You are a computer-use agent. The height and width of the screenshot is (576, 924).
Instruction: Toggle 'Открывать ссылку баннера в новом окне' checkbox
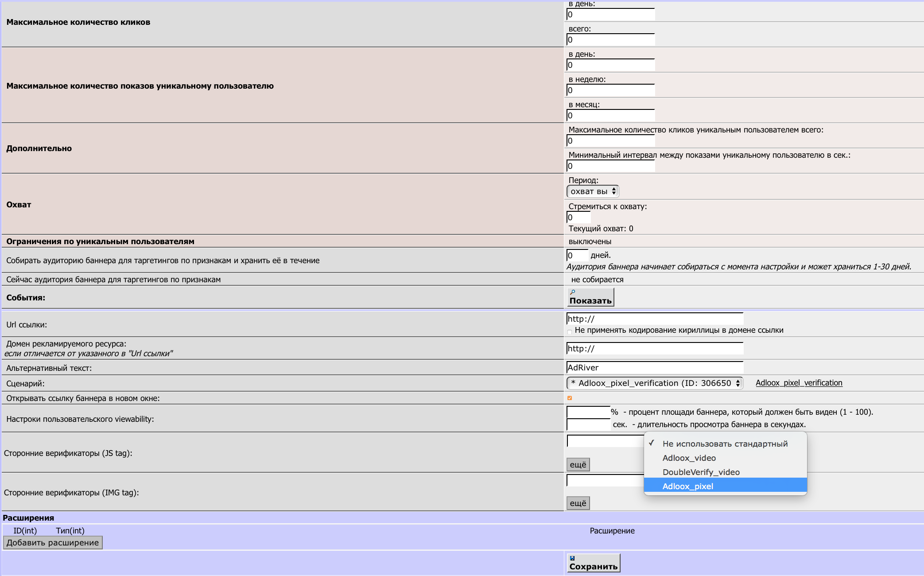click(x=570, y=398)
